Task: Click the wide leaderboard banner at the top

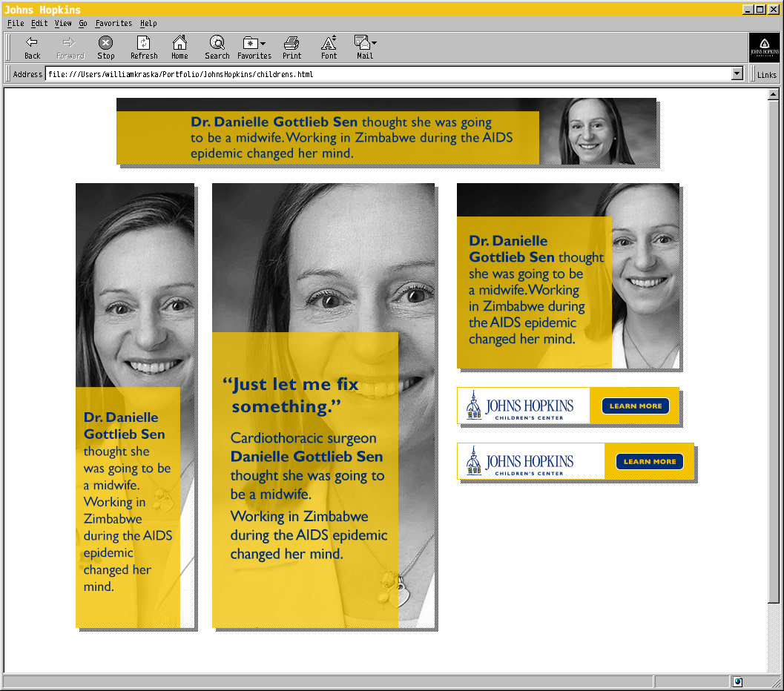Action: pos(386,131)
